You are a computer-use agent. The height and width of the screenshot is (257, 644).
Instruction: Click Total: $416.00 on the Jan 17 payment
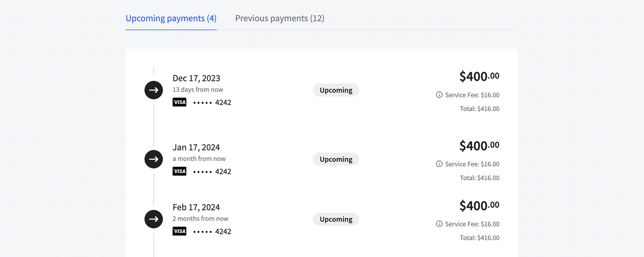click(480, 178)
